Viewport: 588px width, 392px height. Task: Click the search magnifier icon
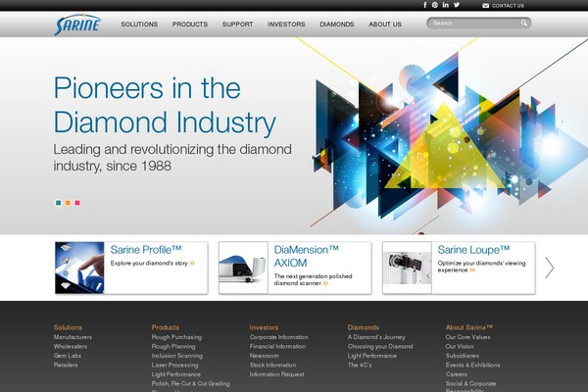click(x=524, y=24)
